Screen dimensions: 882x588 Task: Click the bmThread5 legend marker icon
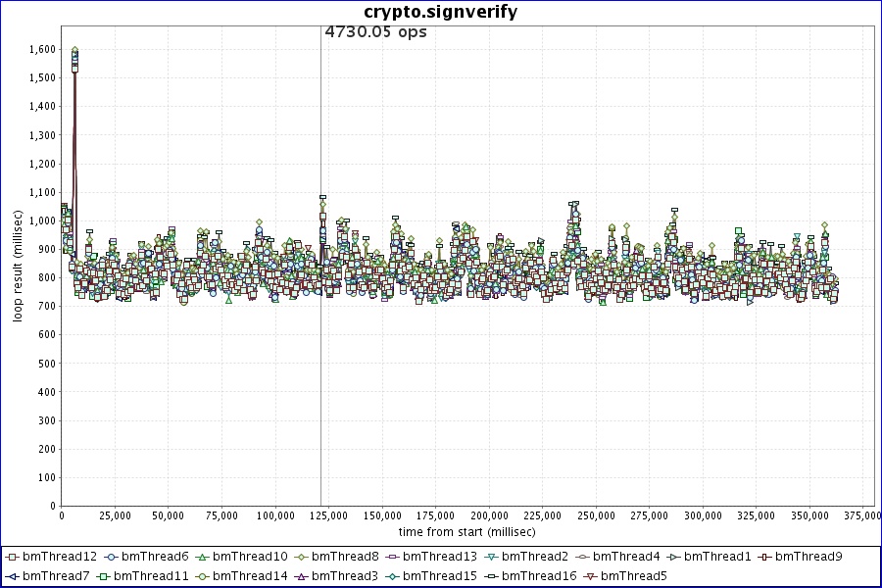tap(590, 576)
